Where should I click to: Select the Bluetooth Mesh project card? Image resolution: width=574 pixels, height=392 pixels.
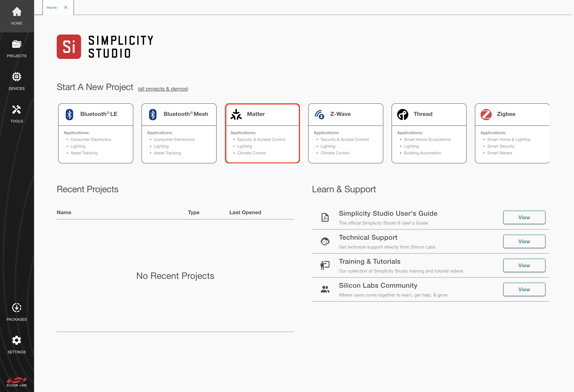179,133
